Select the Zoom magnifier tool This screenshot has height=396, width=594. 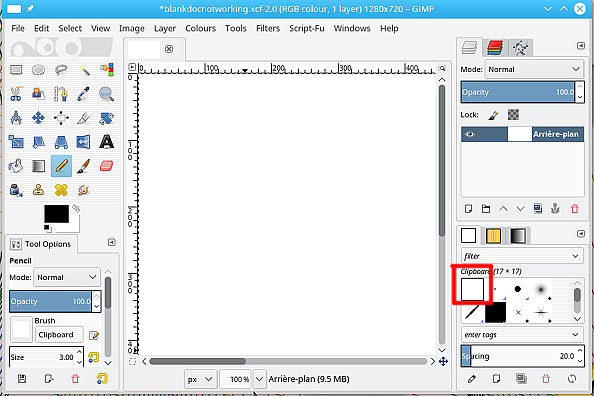(106, 94)
